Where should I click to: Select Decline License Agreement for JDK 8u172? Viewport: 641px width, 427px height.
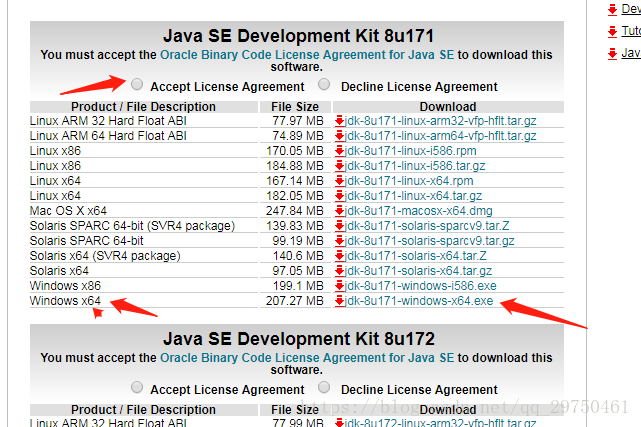(x=324, y=387)
